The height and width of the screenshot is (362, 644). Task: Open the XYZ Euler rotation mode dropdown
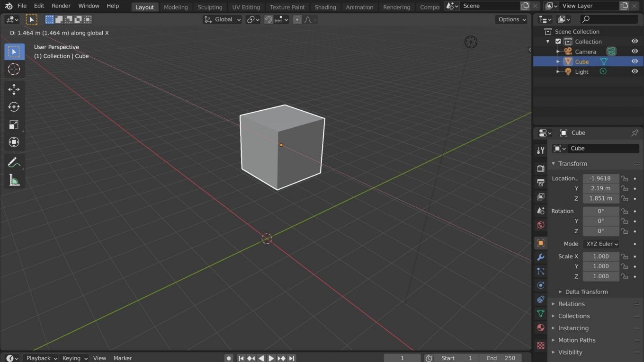601,244
